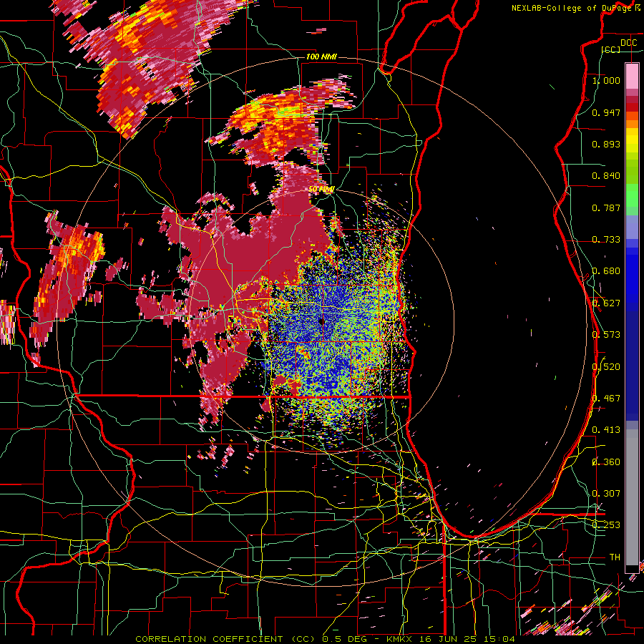Click the DCC legend heading
This screenshot has width=644, height=644.
click(x=628, y=43)
